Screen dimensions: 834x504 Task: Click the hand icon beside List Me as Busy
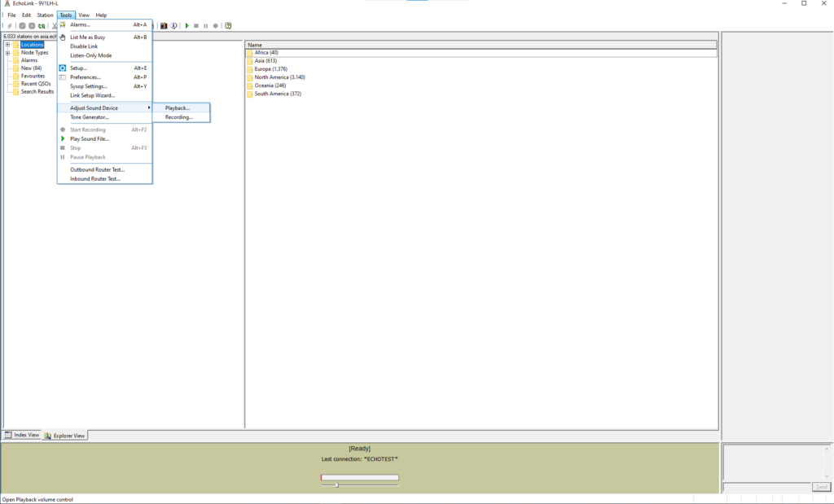tap(63, 37)
